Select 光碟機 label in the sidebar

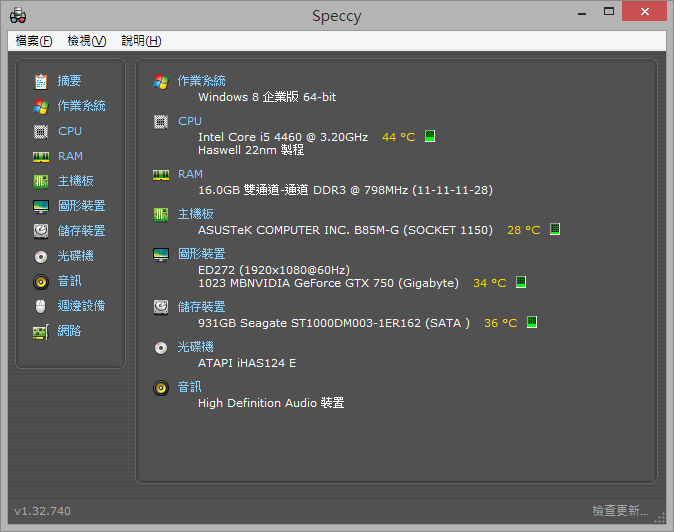76,256
